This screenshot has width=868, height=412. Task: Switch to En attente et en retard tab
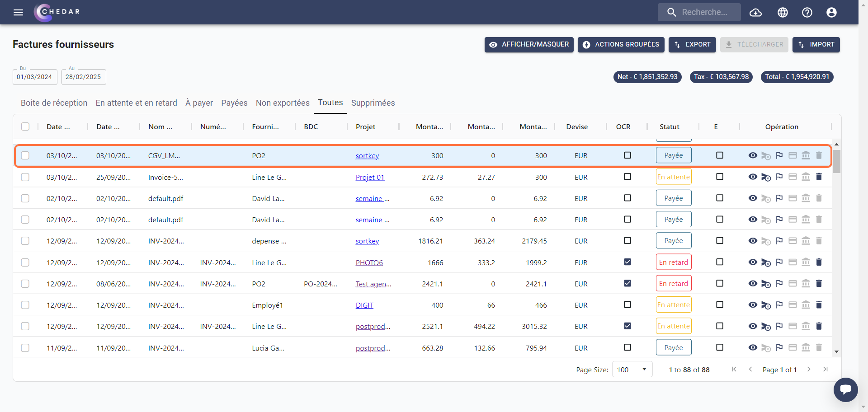pyautogui.click(x=137, y=103)
